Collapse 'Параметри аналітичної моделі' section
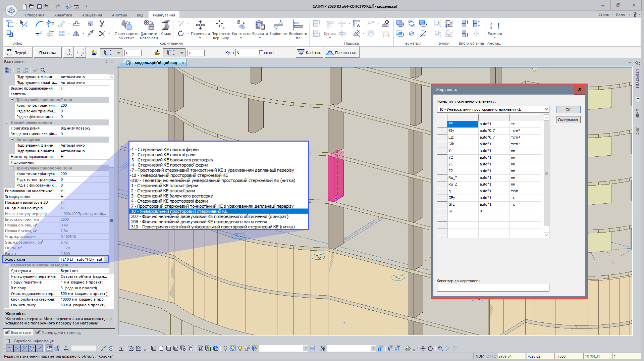The height and width of the screenshot is (361, 644). 6,265
